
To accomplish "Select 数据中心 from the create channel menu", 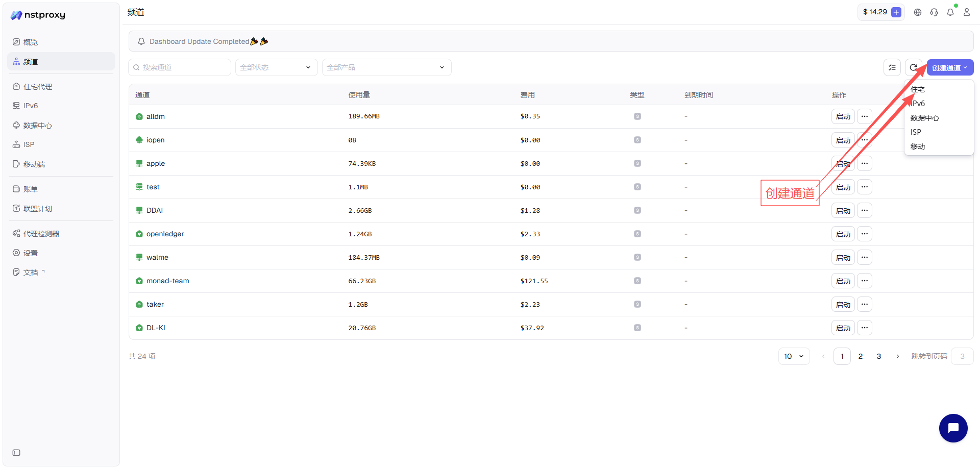I will pos(924,118).
